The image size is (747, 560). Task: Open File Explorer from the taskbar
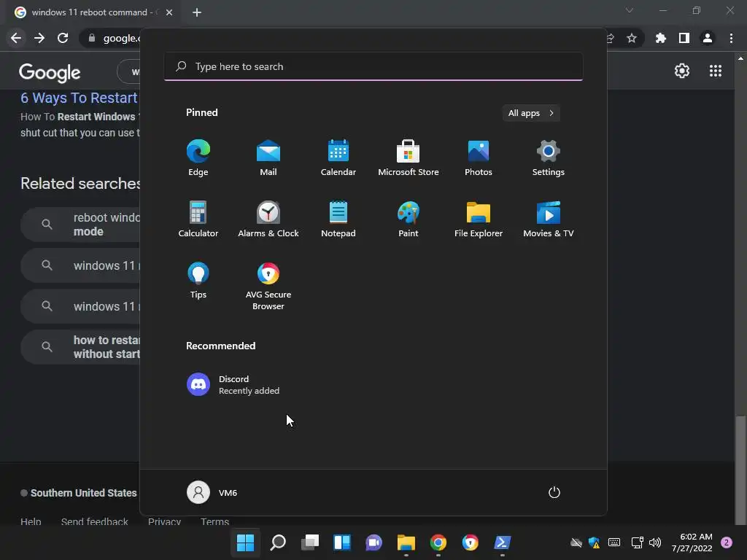click(406, 542)
